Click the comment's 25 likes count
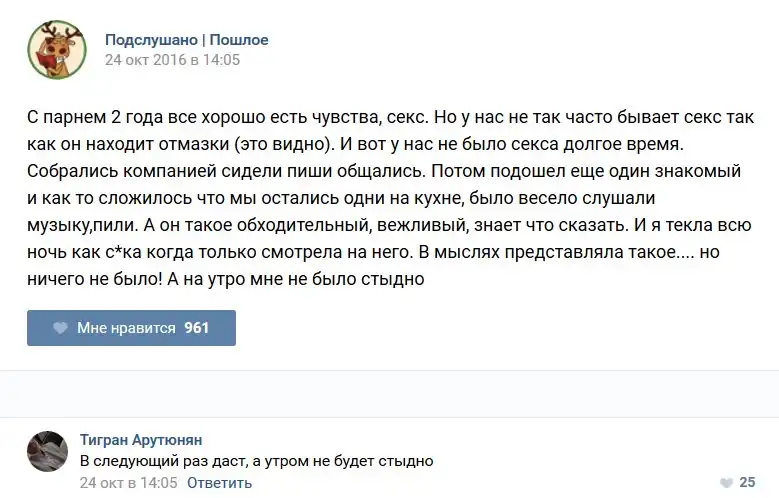This screenshot has height=498, width=779. [x=747, y=483]
